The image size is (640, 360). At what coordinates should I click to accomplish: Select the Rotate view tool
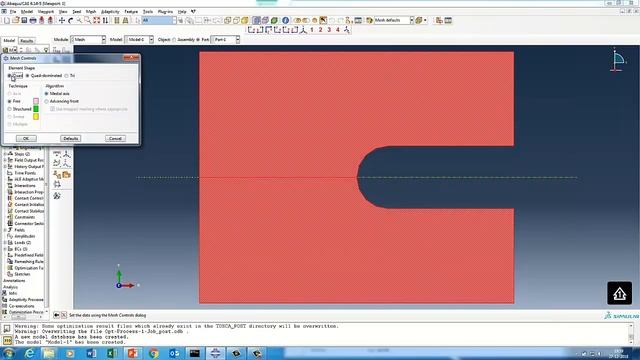(70, 20)
